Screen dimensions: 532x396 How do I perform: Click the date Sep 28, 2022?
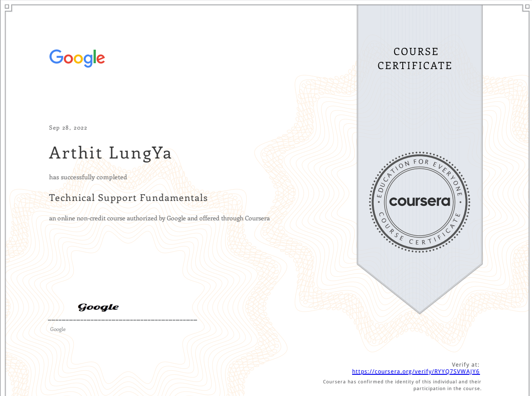pyautogui.click(x=68, y=128)
